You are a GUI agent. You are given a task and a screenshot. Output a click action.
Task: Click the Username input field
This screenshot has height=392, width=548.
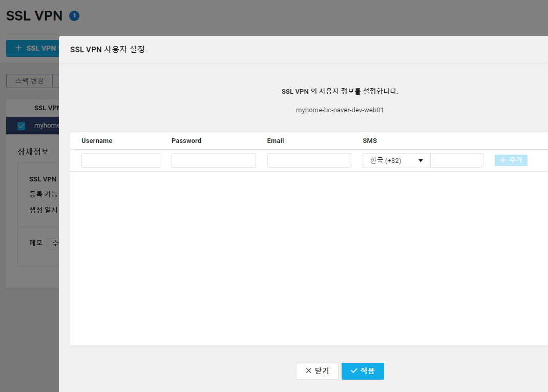pyautogui.click(x=120, y=160)
